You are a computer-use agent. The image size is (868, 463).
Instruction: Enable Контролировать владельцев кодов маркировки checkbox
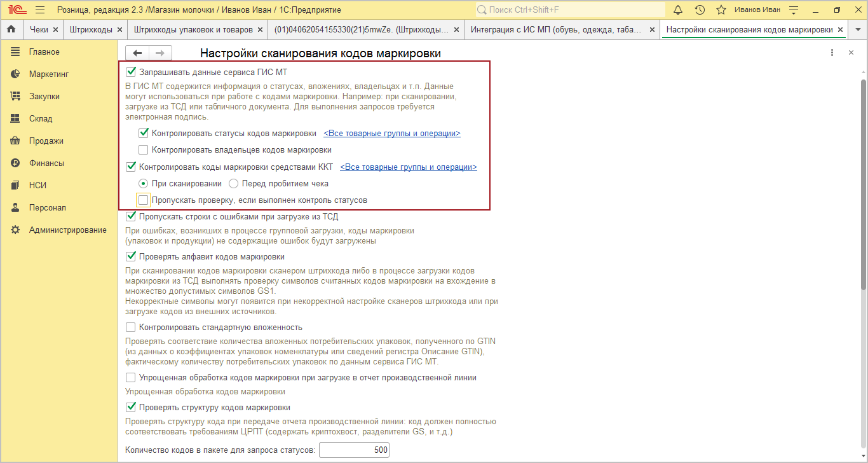click(x=144, y=149)
